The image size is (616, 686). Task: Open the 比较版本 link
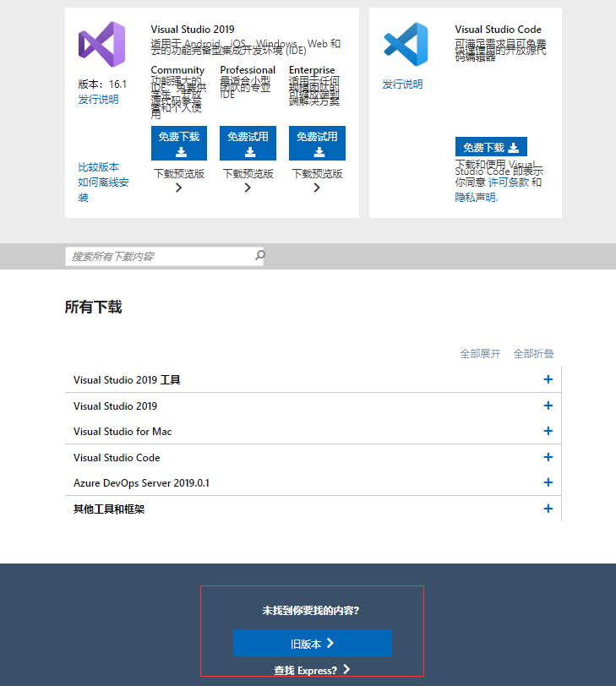pyautogui.click(x=98, y=167)
